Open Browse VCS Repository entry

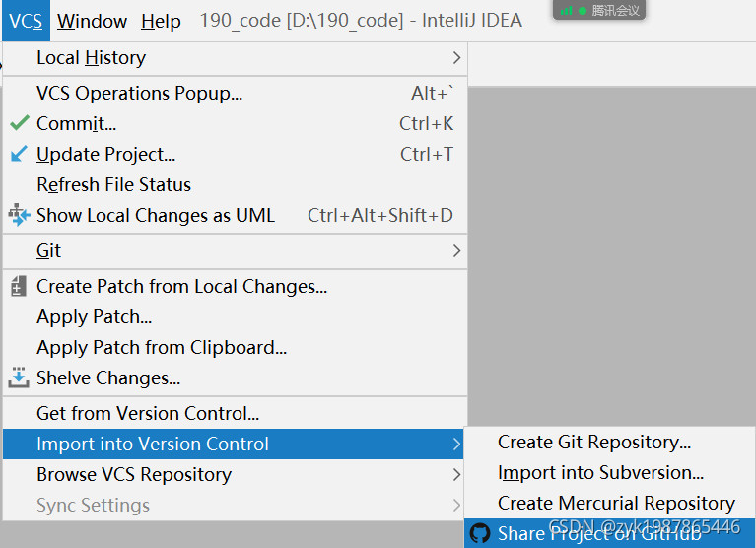pyautogui.click(x=233, y=475)
